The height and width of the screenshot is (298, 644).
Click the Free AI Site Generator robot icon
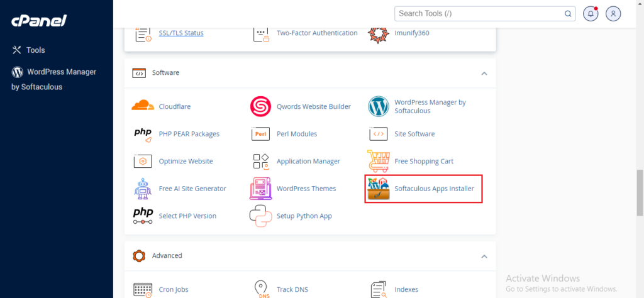[143, 189]
